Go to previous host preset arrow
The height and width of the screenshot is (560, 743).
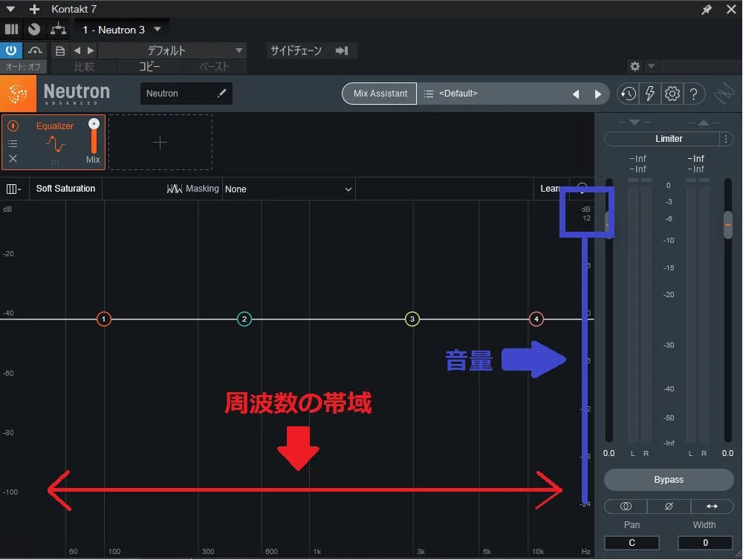click(x=77, y=51)
